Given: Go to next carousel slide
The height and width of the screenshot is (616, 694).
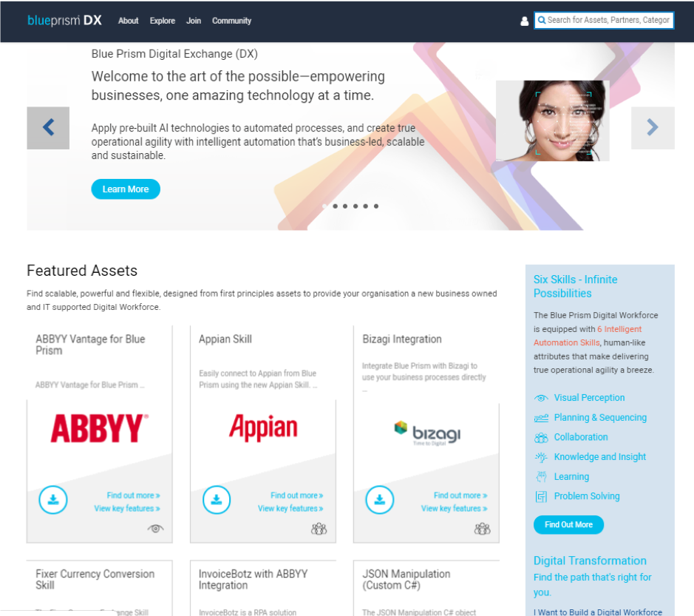Looking at the screenshot, I should pos(653,127).
